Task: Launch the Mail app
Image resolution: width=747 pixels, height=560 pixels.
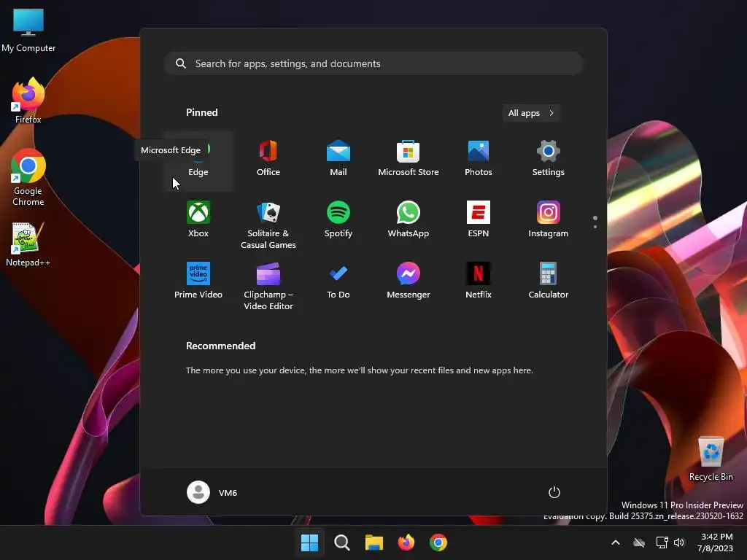Action: pyautogui.click(x=338, y=160)
